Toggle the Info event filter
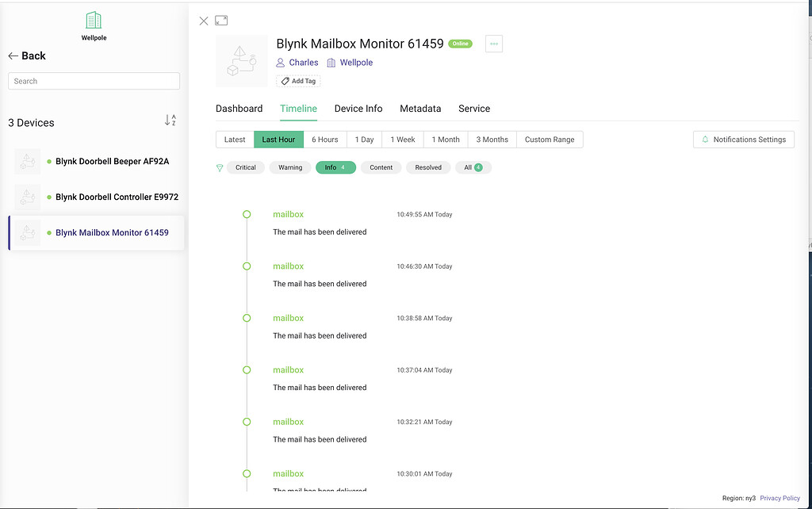 pos(335,167)
